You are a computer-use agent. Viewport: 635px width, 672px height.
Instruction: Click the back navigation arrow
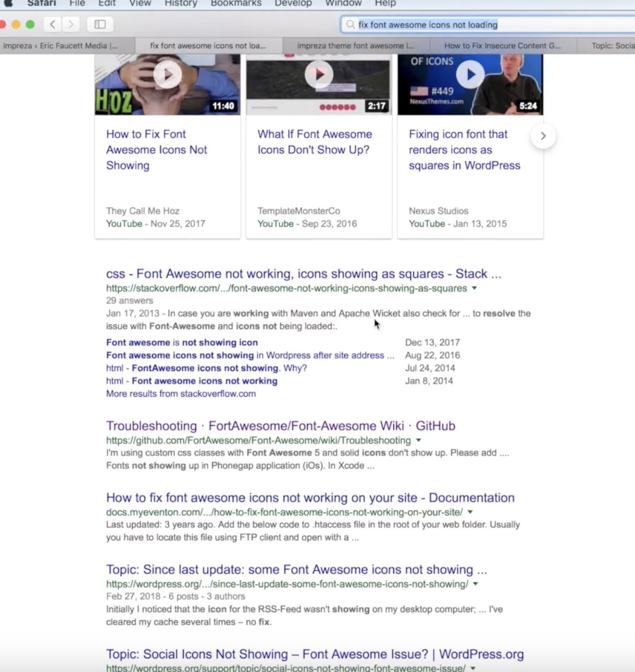pos(52,25)
